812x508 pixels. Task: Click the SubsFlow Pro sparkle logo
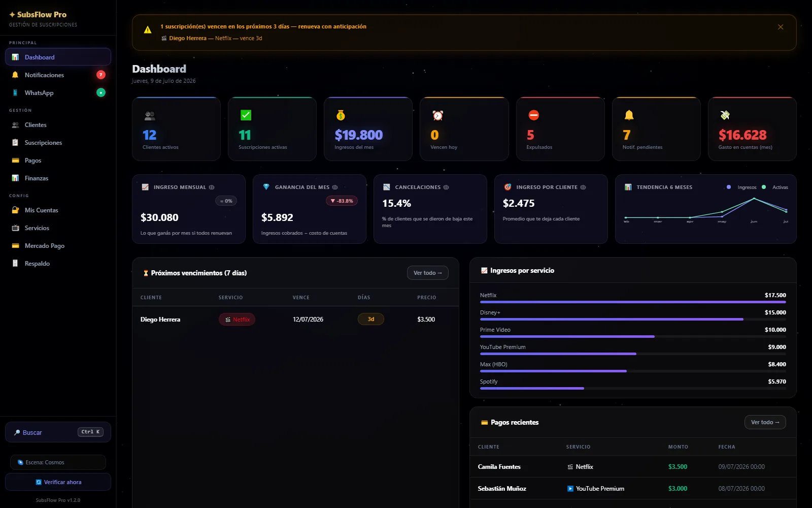[12, 15]
